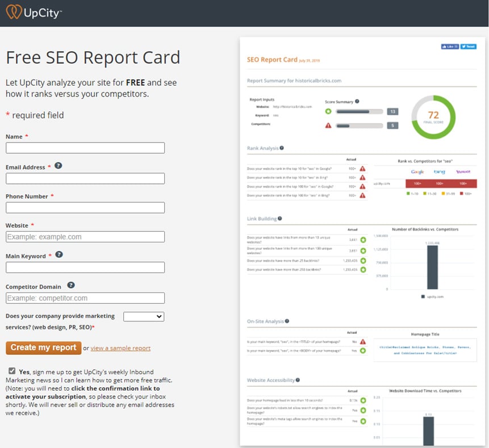Click the Website input field
Viewport: 489px width, 448px height.
click(85, 237)
